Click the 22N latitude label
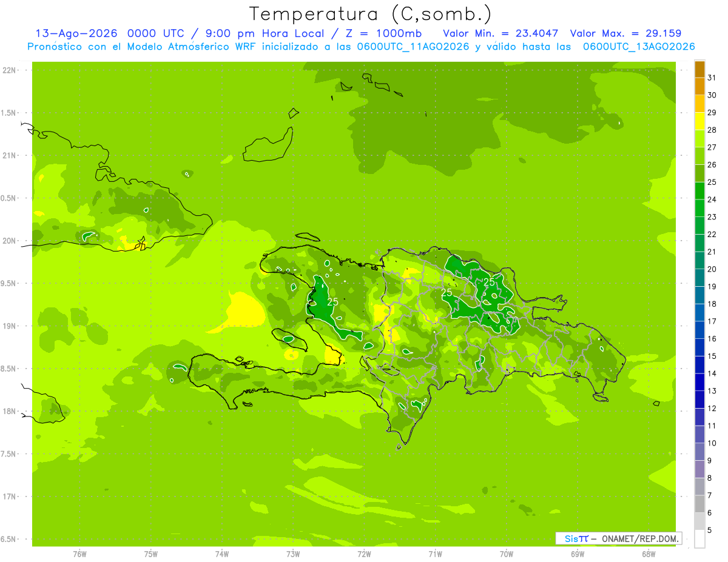 8,70
